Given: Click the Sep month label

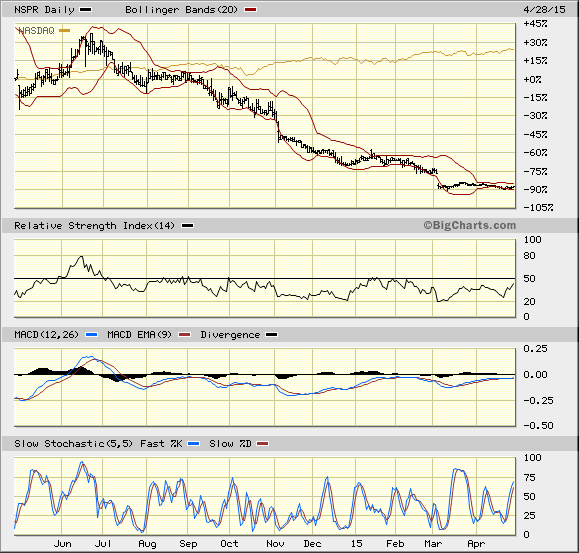Looking at the screenshot, I should coord(188,544).
